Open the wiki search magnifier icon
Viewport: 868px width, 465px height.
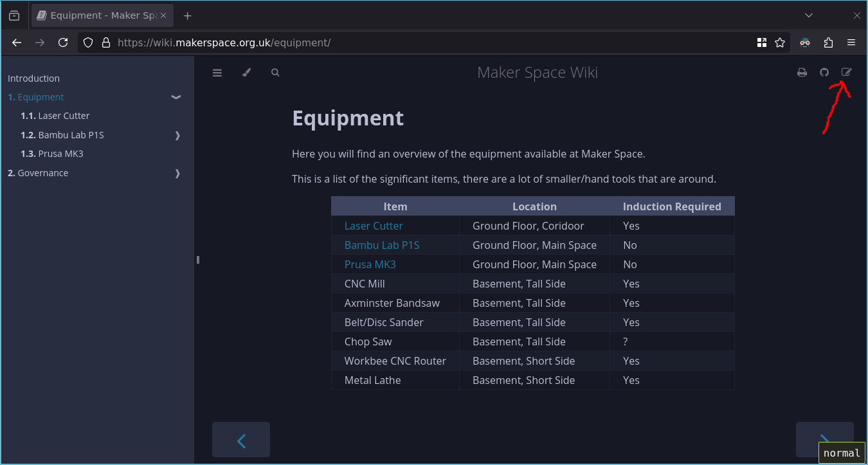275,73
